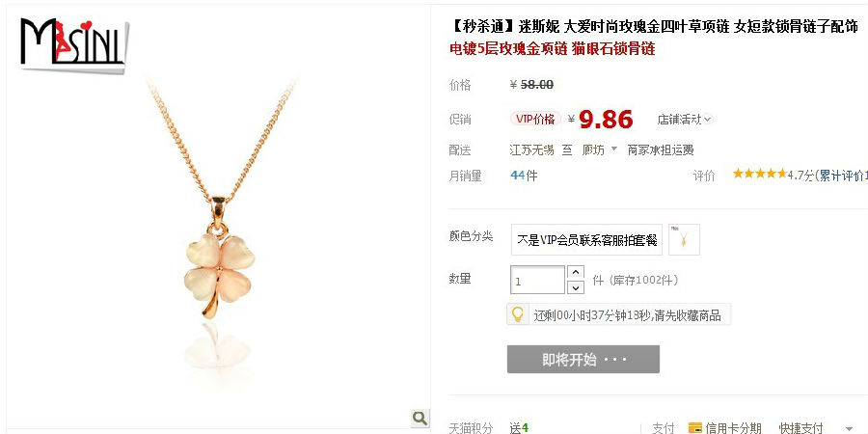Decrease quantity with the down arrow
This screenshot has width=868, height=434.
click(576, 287)
